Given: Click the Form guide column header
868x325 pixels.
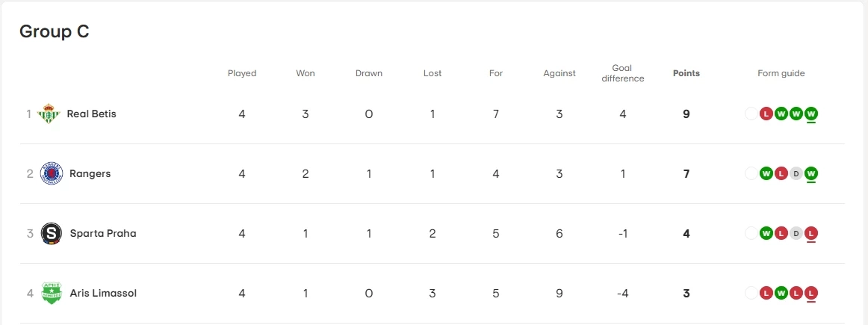Looking at the screenshot, I should [x=781, y=73].
